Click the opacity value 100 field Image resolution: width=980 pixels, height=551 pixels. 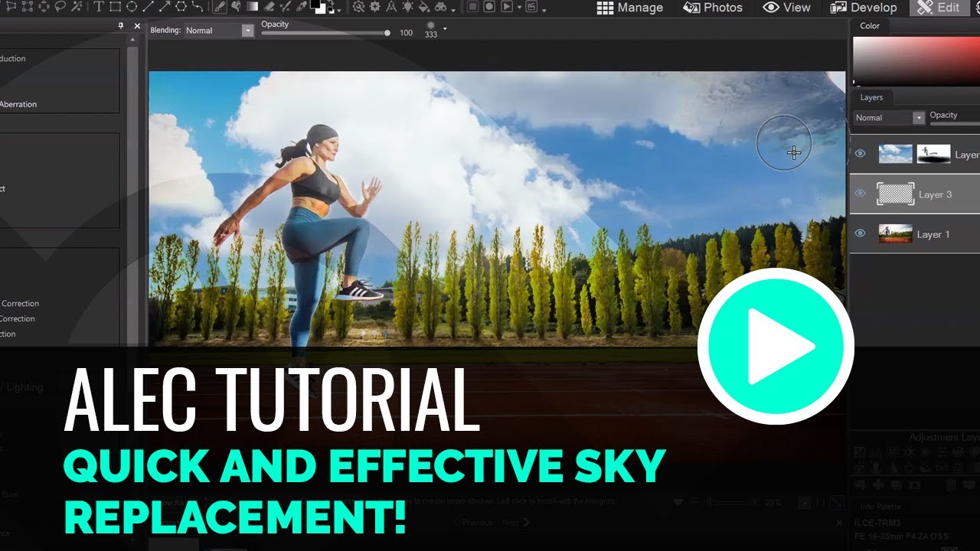(x=406, y=33)
